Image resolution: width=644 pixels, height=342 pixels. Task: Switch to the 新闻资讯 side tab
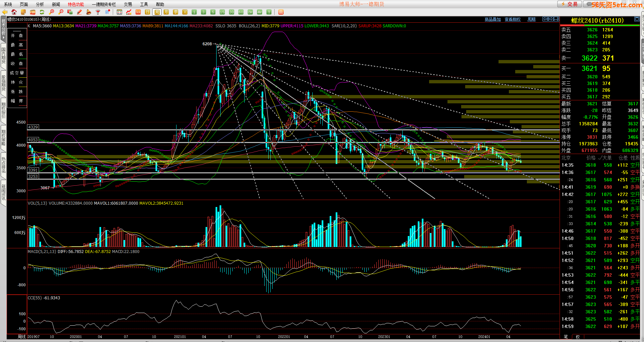tap(3, 193)
